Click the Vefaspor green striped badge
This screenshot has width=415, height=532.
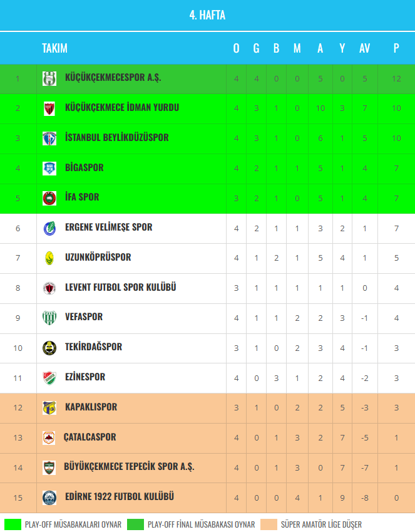49,318
